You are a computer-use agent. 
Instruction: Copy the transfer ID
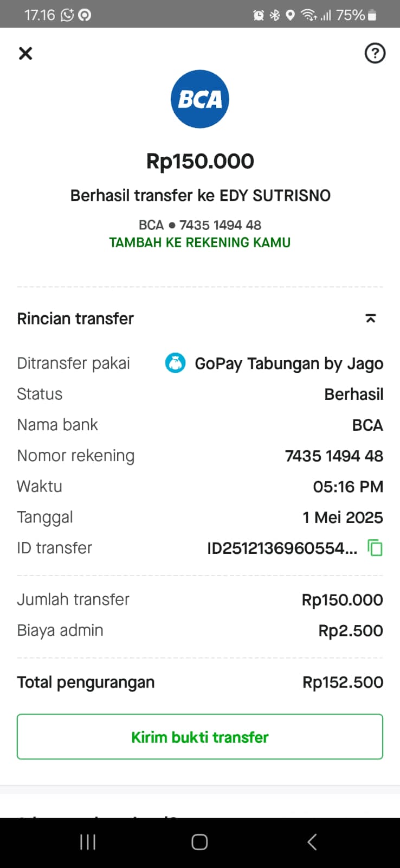click(x=375, y=548)
